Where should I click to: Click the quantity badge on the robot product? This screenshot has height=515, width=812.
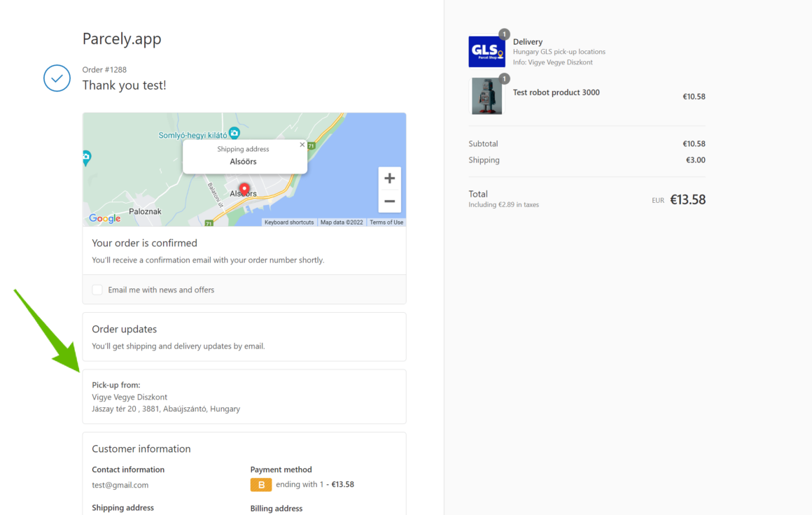click(x=504, y=78)
